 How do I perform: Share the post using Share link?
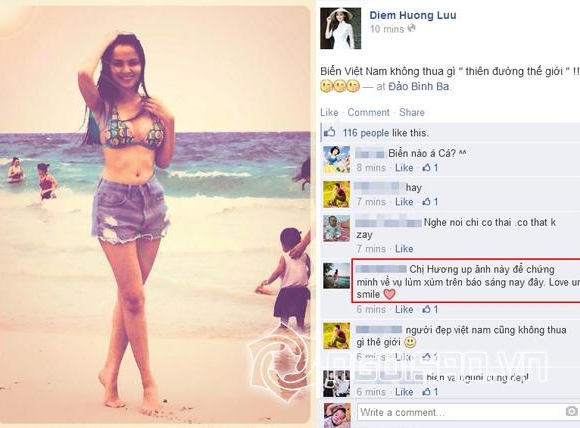click(412, 112)
